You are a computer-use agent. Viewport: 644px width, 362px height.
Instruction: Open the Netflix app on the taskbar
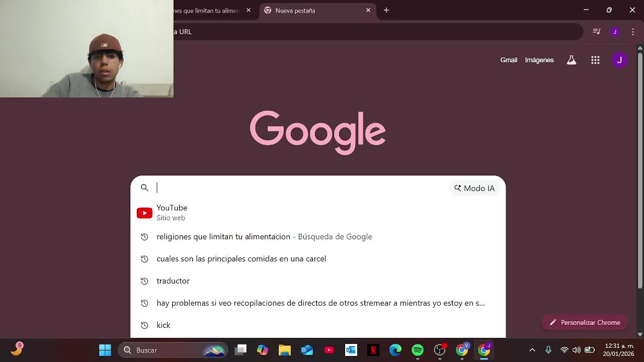click(373, 350)
